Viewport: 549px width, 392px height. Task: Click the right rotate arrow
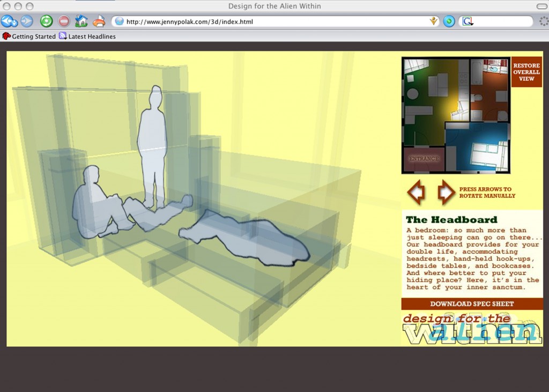[446, 192]
